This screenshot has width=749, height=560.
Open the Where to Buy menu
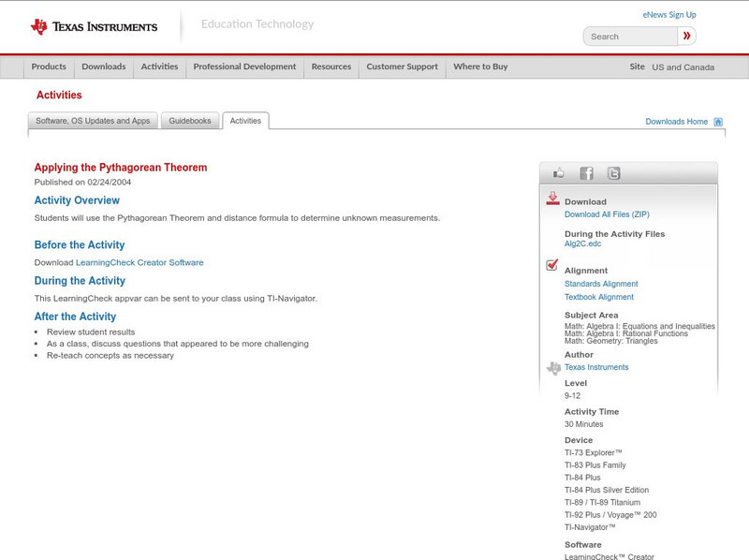[x=480, y=66]
